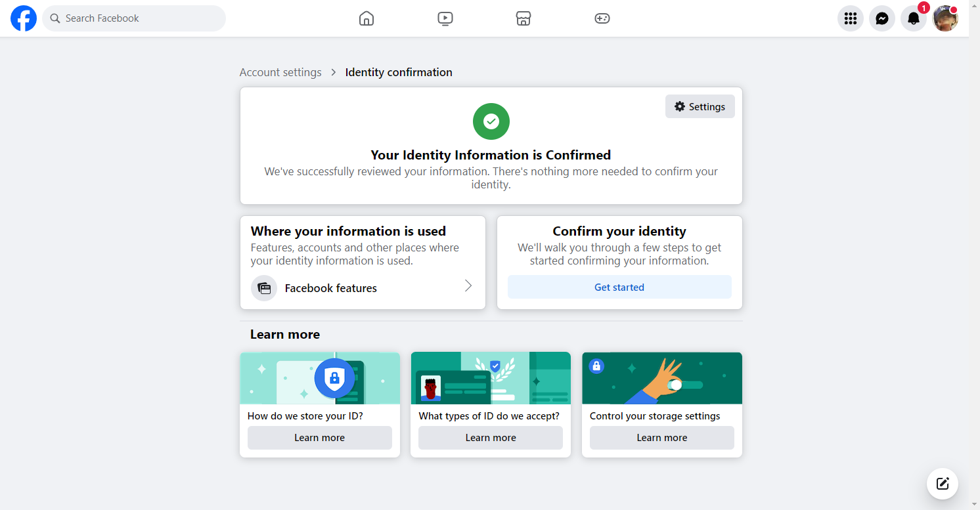The width and height of the screenshot is (980, 510).
Task: Click 'Your Identity Information is Confirmed' heading
Action: [x=491, y=155]
